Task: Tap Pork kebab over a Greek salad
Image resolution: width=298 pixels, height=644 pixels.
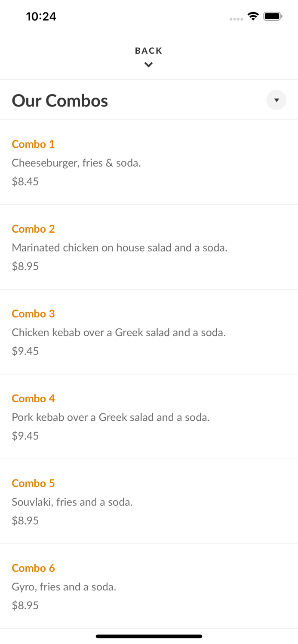Action: (111, 417)
